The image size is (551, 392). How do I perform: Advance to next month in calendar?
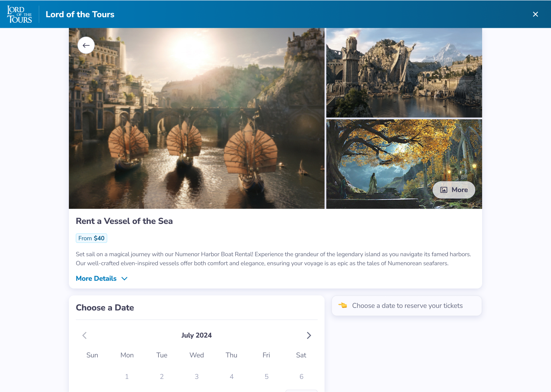coord(309,336)
